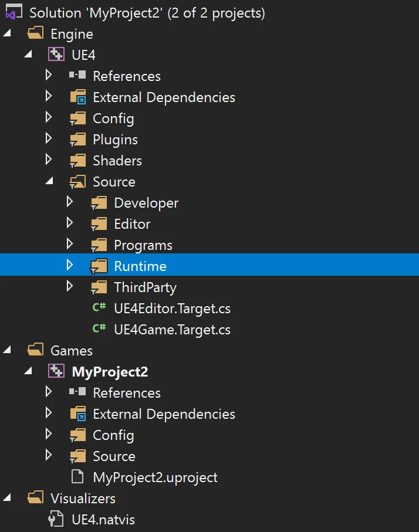Click the MyProject2 project icon

pyautogui.click(x=56, y=372)
